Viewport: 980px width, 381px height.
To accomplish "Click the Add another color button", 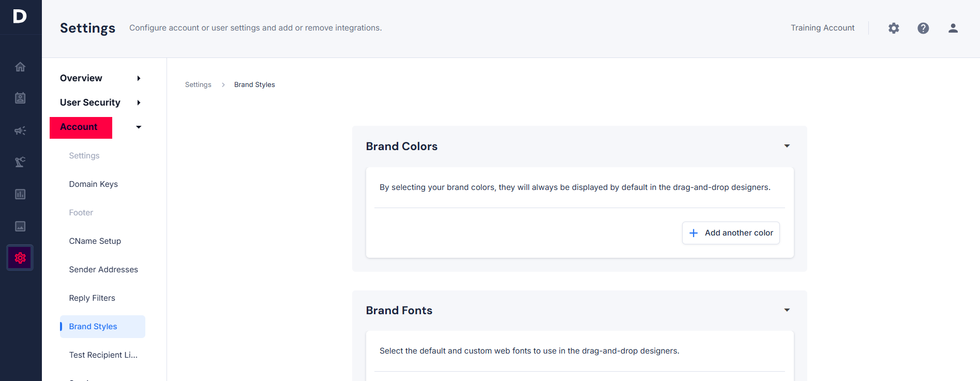I will pyautogui.click(x=731, y=233).
